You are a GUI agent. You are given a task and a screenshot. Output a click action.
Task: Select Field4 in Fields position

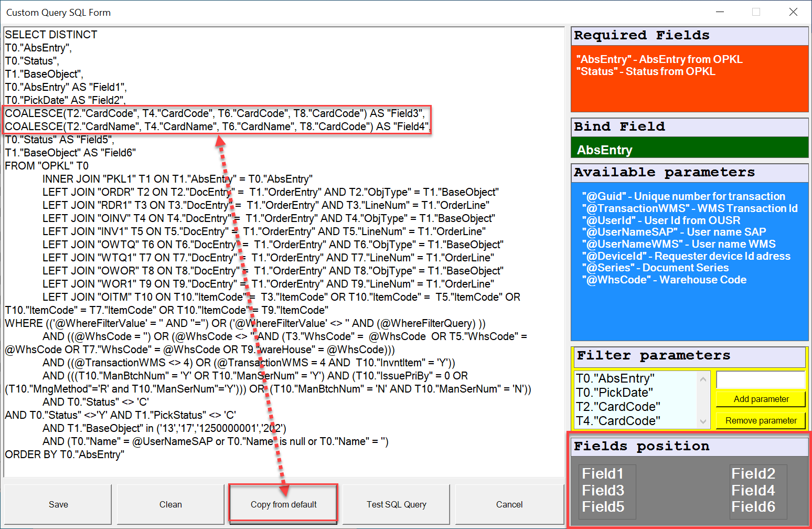753,491
